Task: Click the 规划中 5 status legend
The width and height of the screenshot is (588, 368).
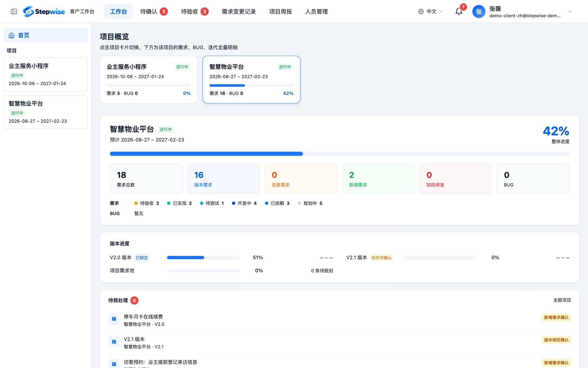Action: click(x=310, y=203)
